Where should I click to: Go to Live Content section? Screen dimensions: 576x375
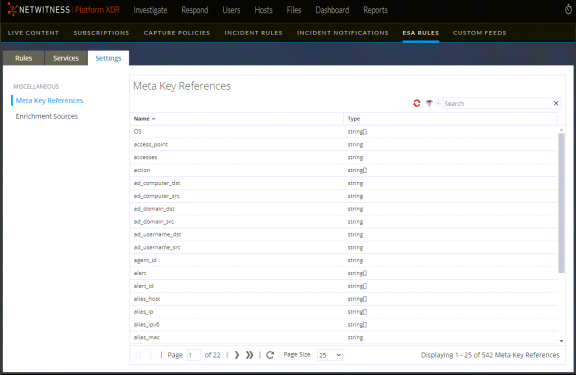[33, 33]
